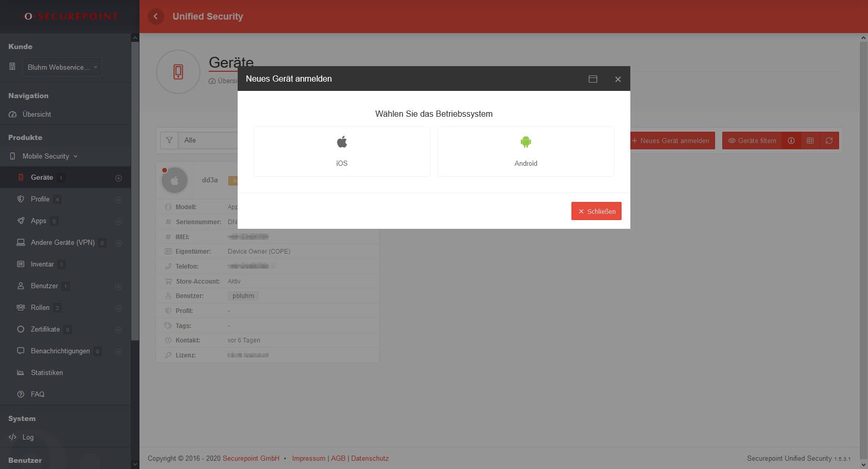Open Statistiken in the sidebar
868x469 pixels.
[x=47, y=372]
